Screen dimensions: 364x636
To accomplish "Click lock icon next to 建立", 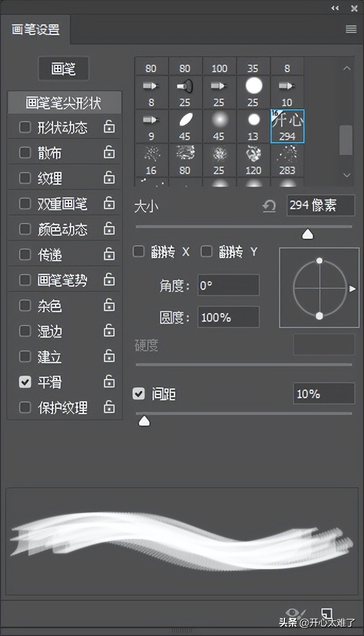I will (109, 356).
